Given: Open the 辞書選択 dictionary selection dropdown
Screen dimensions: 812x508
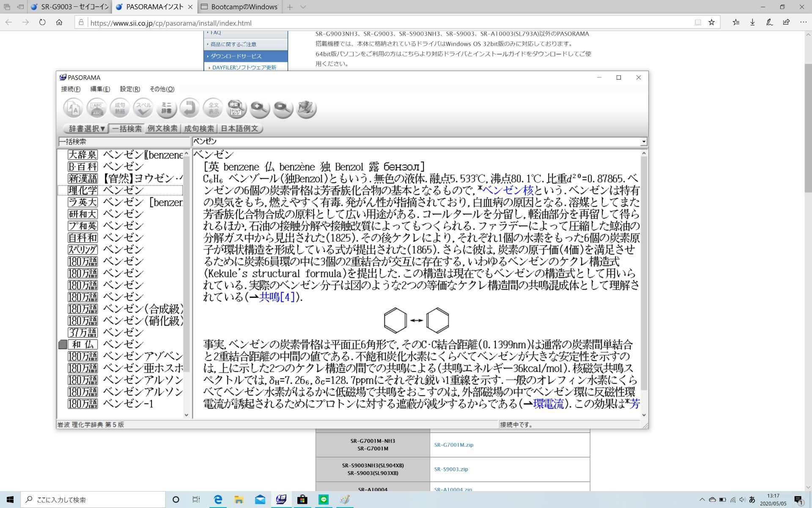Looking at the screenshot, I should tap(86, 129).
